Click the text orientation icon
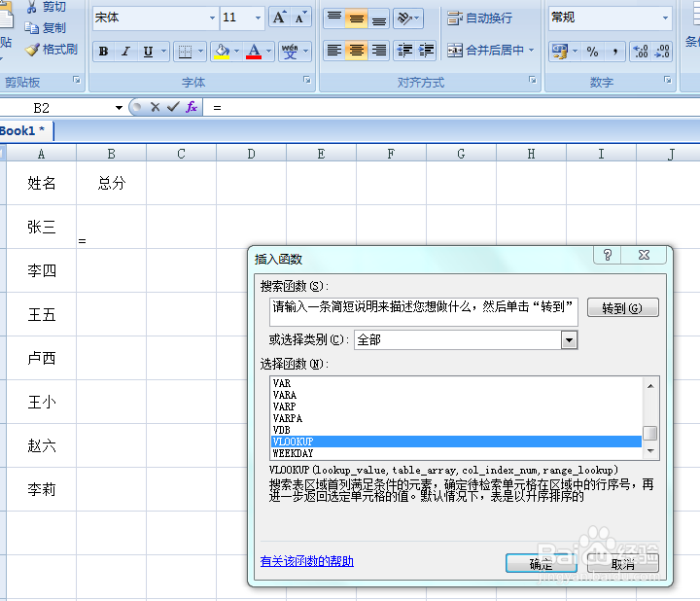Viewport: 700px width, 601px height. (404, 18)
